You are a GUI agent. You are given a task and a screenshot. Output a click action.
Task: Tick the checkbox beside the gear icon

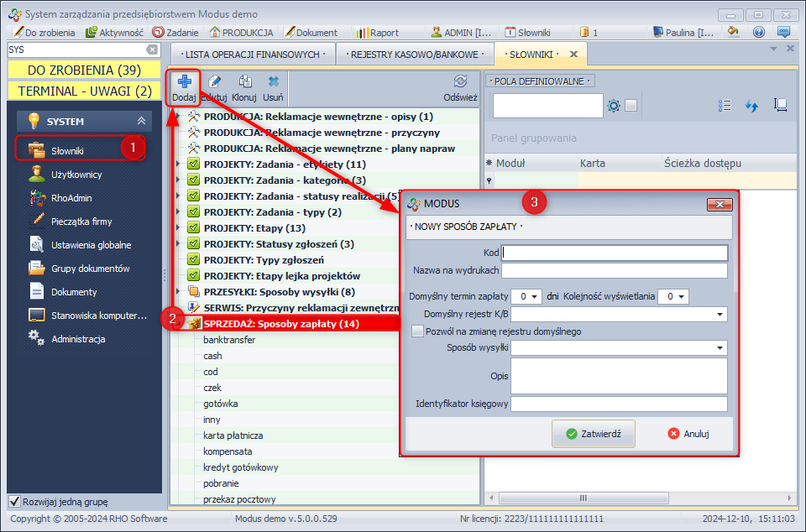631,106
